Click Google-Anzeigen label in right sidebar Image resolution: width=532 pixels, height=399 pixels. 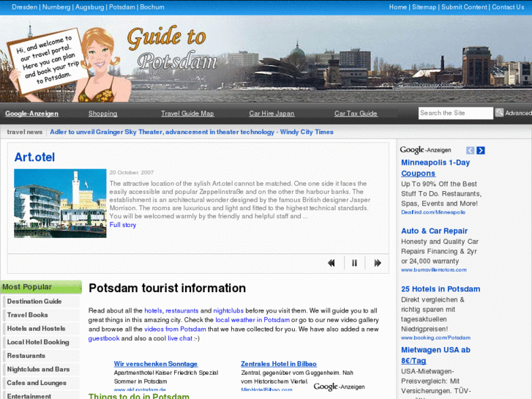[425, 150]
